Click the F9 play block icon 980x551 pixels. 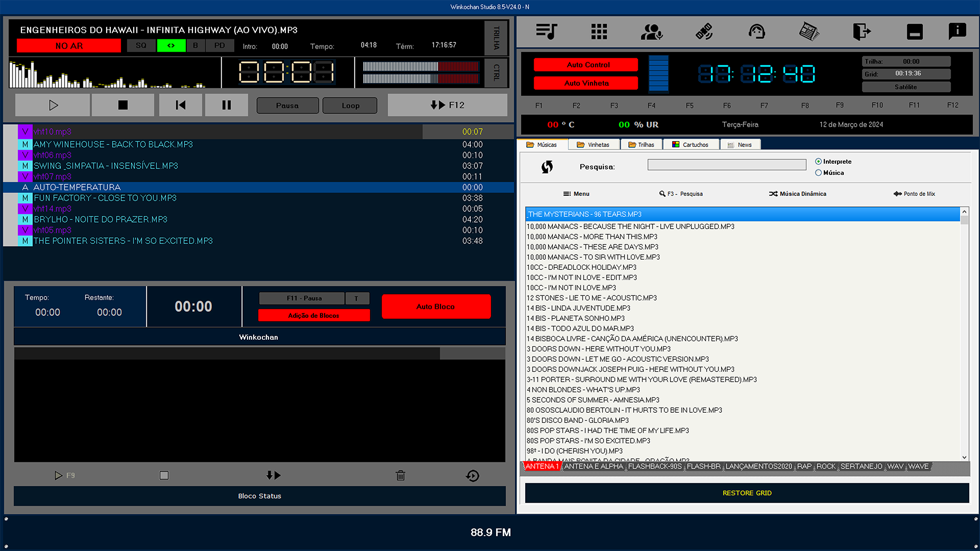coord(64,475)
